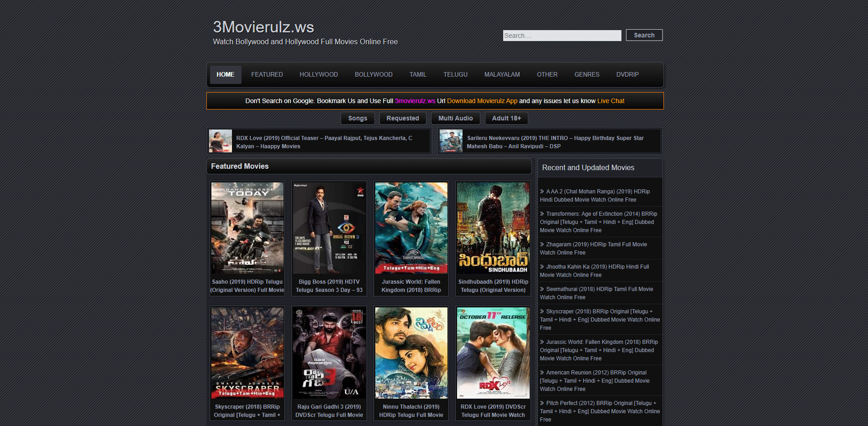Open Seemathurai (2018) HDRip Tamil link
The width and height of the screenshot is (868, 426).
point(596,293)
